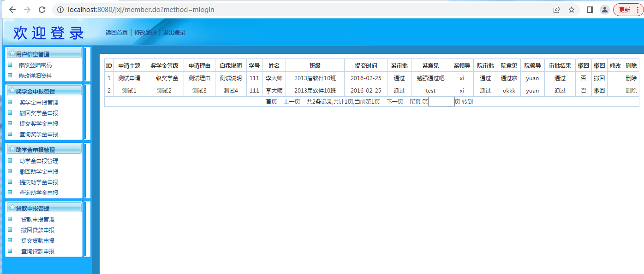This screenshot has height=274, width=644.
Task: Click the site information icon in address bar
Action: point(60,10)
